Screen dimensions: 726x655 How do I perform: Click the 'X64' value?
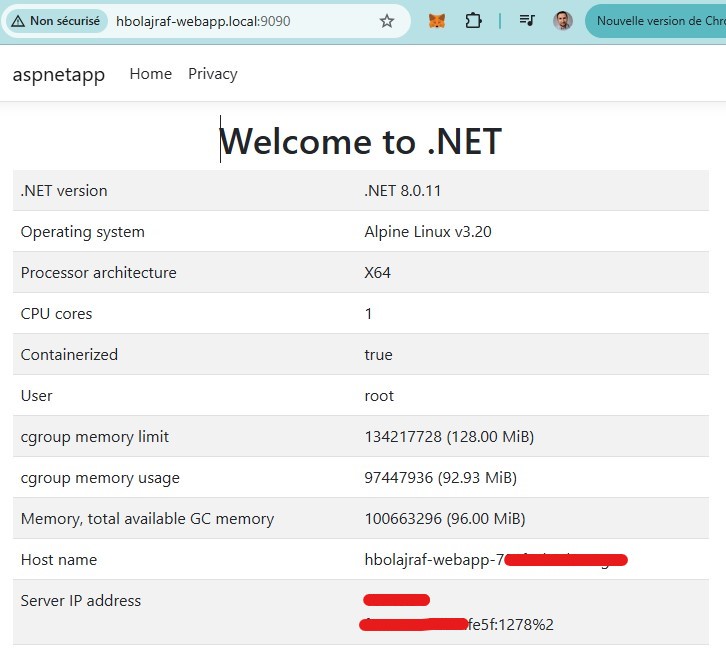click(x=377, y=273)
